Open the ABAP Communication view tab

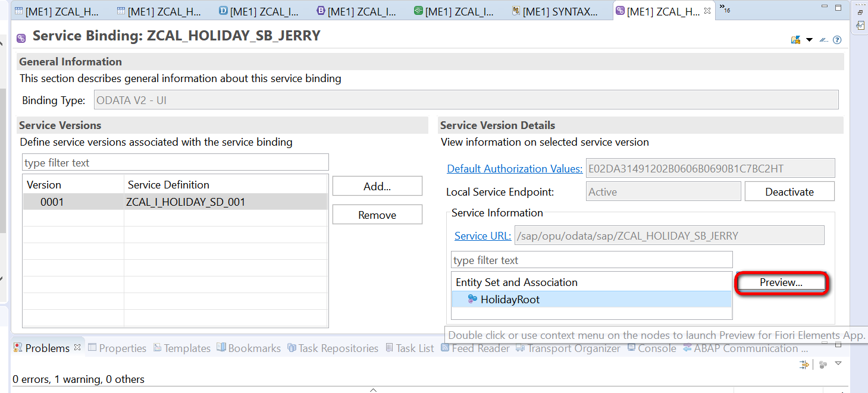click(x=745, y=348)
